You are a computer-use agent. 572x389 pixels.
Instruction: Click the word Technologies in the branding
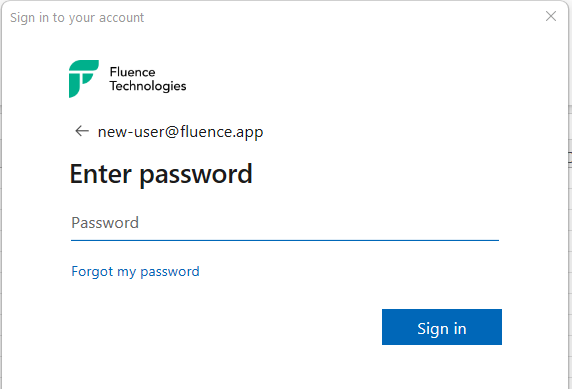pyautogui.click(x=148, y=86)
